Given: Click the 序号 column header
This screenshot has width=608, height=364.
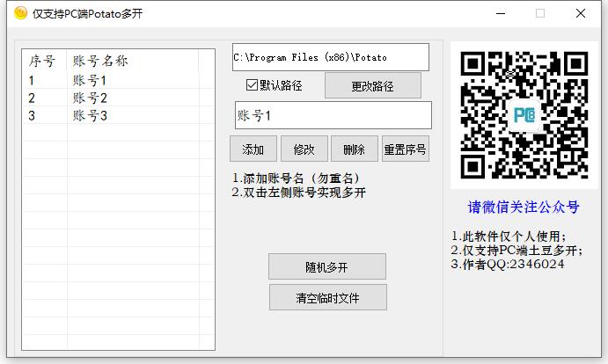Looking at the screenshot, I should [42, 61].
